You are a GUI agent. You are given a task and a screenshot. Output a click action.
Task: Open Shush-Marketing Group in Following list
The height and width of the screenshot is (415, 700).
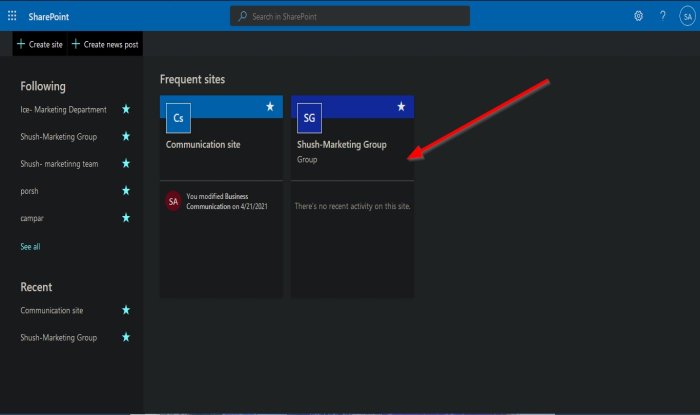[58, 137]
